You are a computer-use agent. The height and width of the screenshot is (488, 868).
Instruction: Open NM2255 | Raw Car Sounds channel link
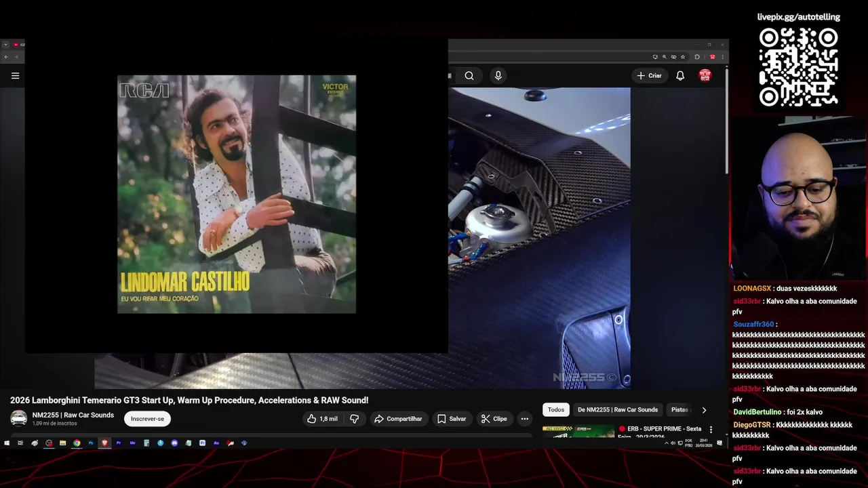point(73,415)
